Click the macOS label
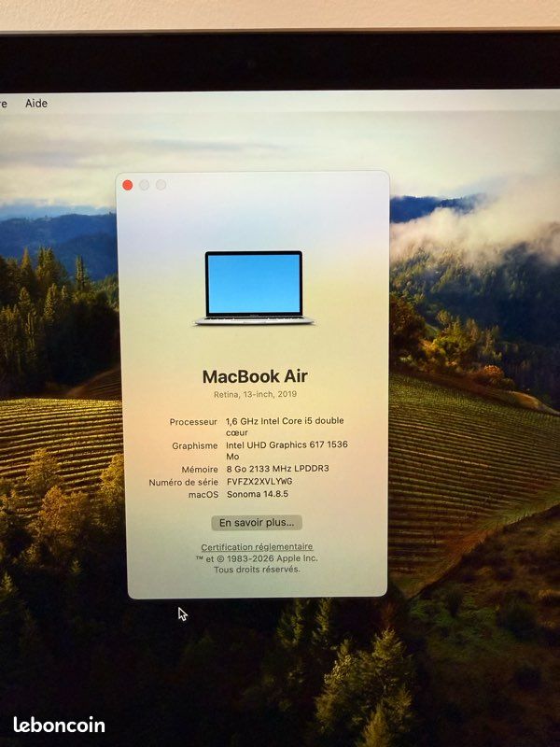The height and width of the screenshot is (747, 560). click(x=203, y=495)
